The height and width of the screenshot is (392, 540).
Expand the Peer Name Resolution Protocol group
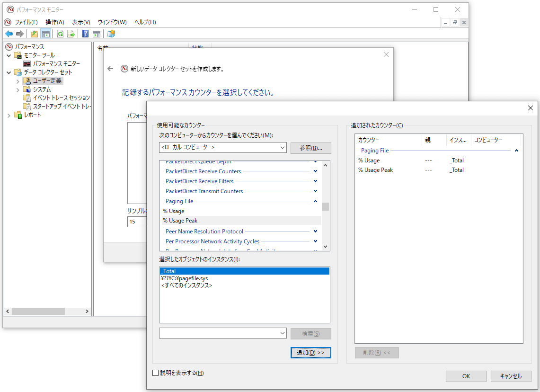316,232
